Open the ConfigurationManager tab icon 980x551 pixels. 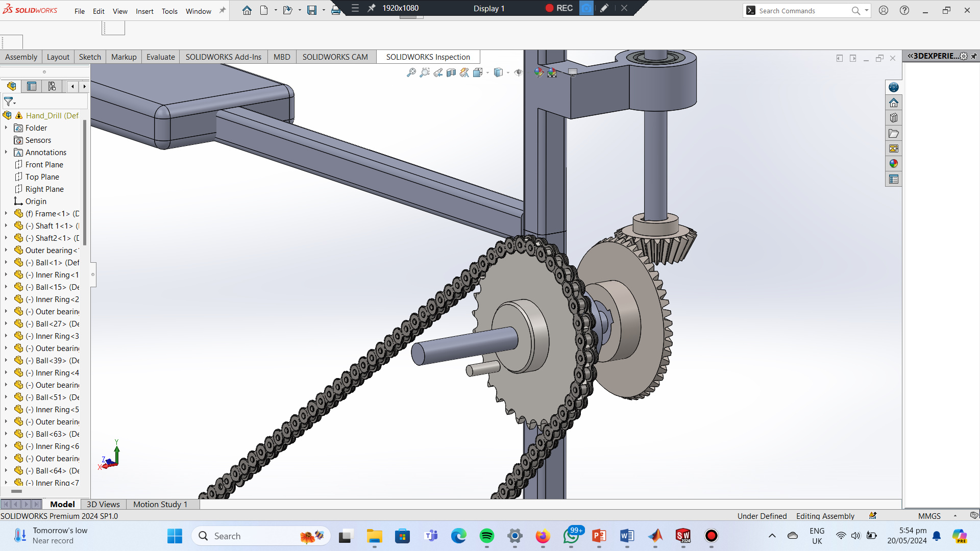[x=52, y=87]
